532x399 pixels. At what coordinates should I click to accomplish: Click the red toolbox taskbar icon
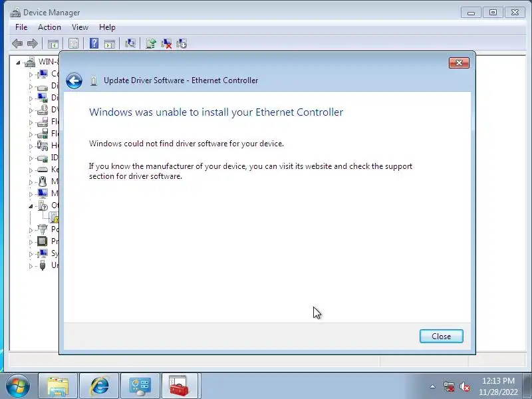[x=180, y=386]
